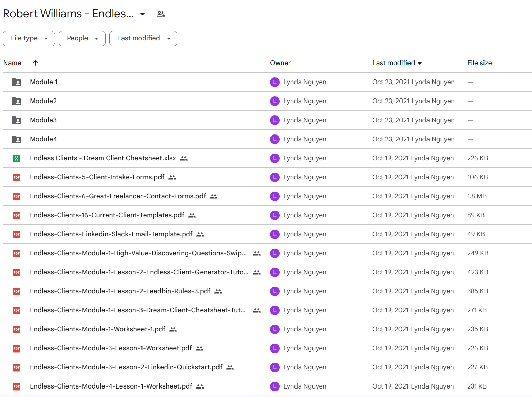This screenshot has height=397, width=532.
Task: Open the People filter dropdown
Action: [x=82, y=38]
